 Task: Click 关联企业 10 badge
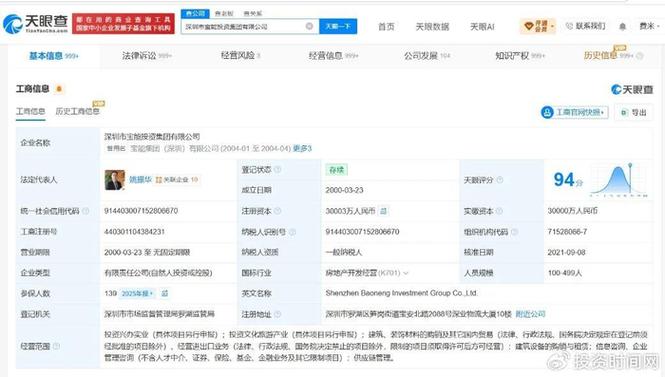point(177,180)
